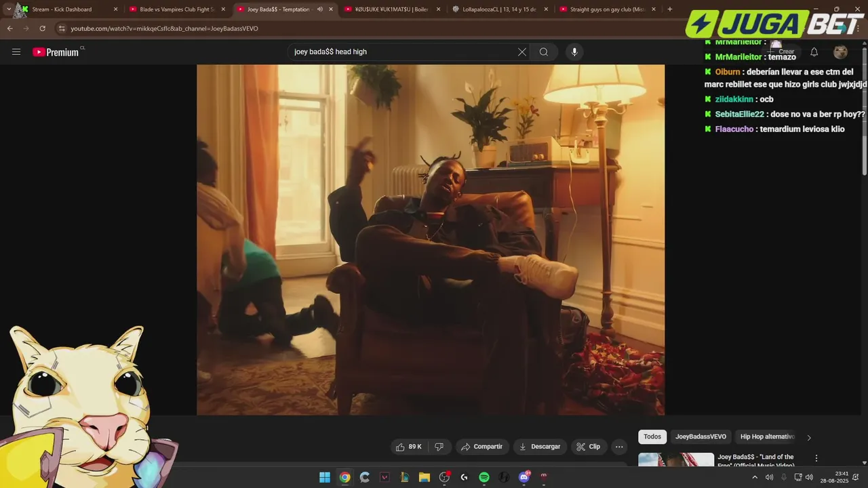The height and width of the screenshot is (488, 868).
Task: Show more filter chips with the arrow
Action: pyautogui.click(x=808, y=437)
